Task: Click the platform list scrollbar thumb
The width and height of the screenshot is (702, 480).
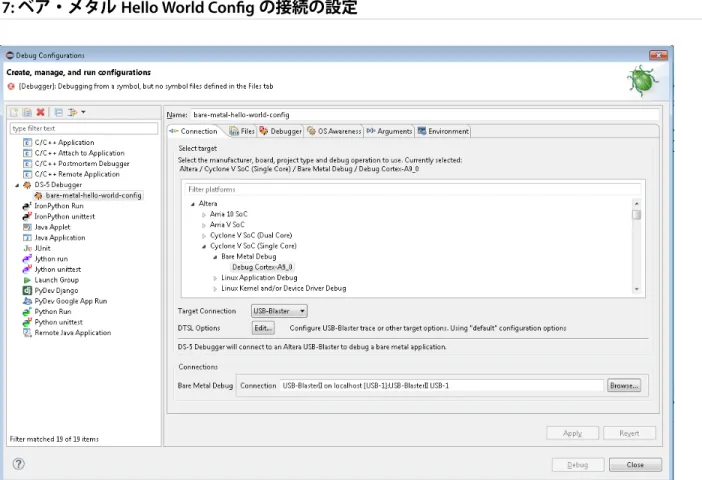Action: [636, 215]
